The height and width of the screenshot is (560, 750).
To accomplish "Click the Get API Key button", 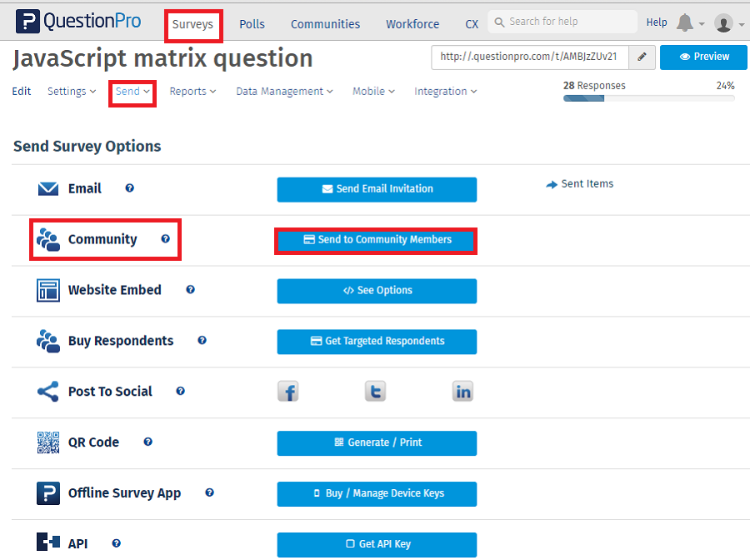I will (377, 544).
